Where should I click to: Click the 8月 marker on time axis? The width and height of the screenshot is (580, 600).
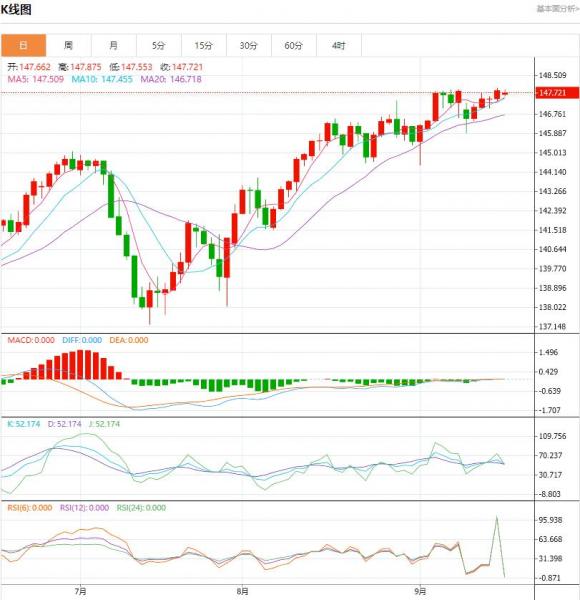(243, 591)
